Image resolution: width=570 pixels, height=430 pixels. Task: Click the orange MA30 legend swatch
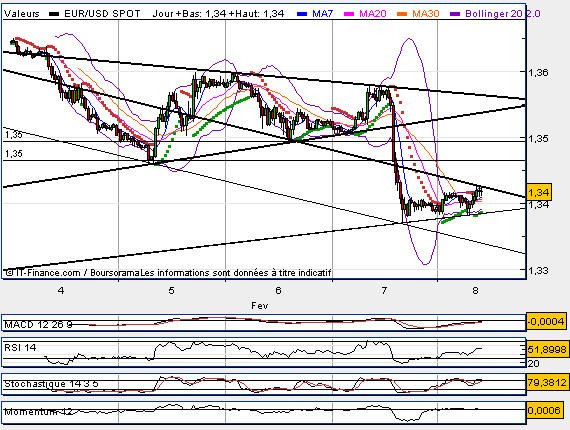pyautogui.click(x=402, y=14)
